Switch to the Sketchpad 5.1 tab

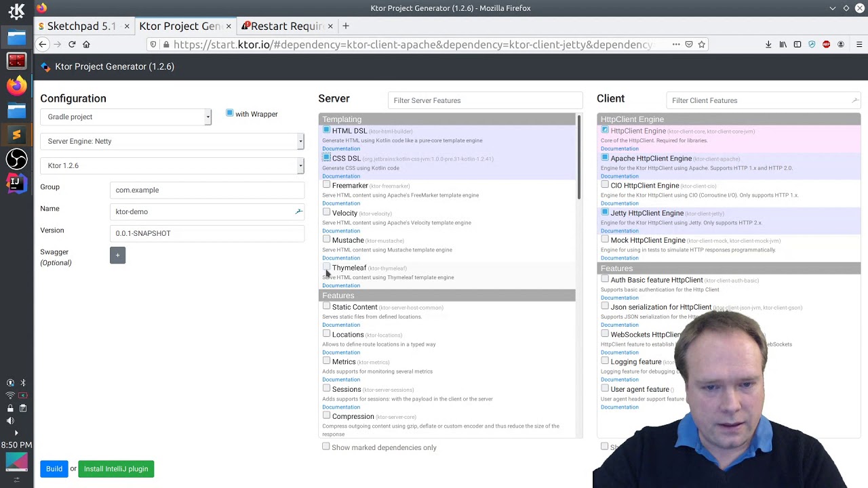click(x=82, y=26)
